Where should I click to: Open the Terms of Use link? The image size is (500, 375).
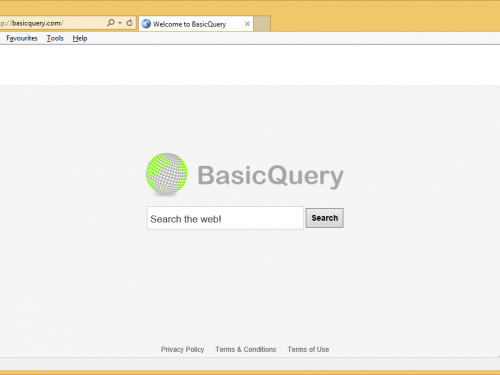[x=308, y=349]
